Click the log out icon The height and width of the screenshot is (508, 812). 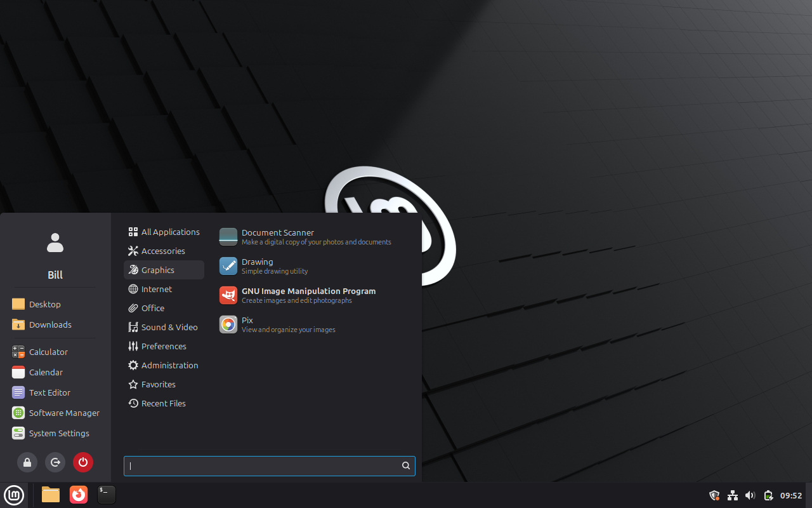pos(55,462)
